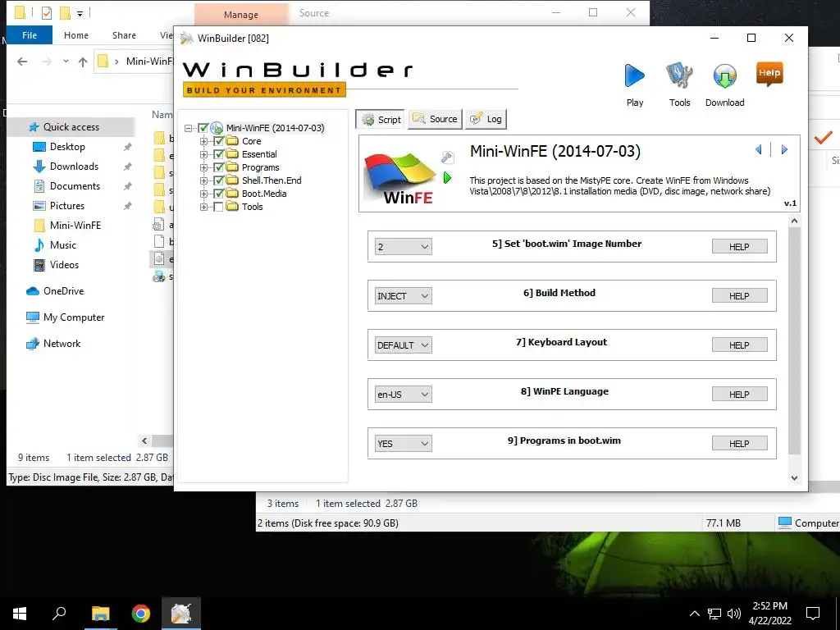This screenshot has width=840, height=630.
Task: Open Programs in boot.wim YES dropdown
Action: 404,444
